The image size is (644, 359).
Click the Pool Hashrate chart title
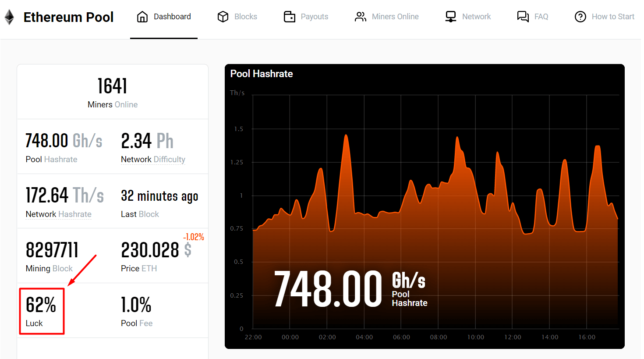262,74
